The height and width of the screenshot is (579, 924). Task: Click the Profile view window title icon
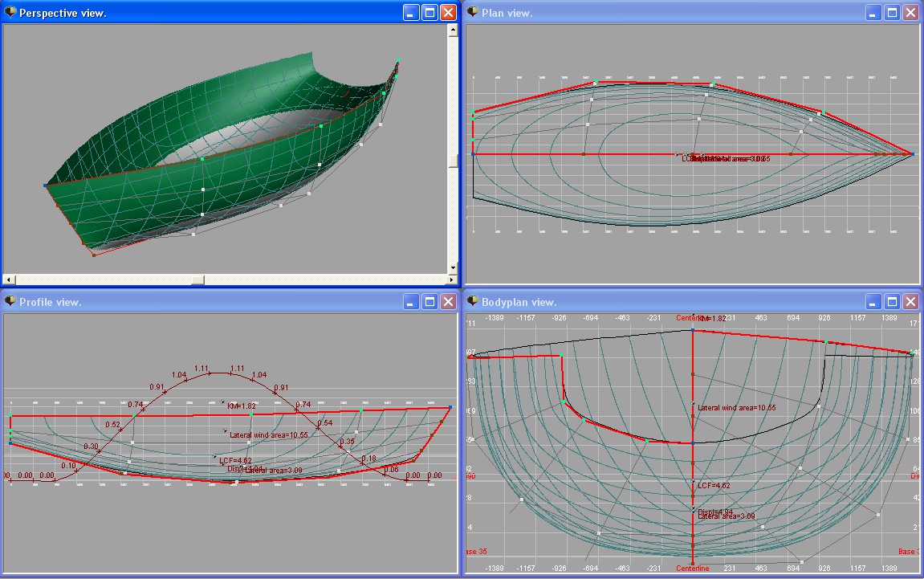coord(10,301)
